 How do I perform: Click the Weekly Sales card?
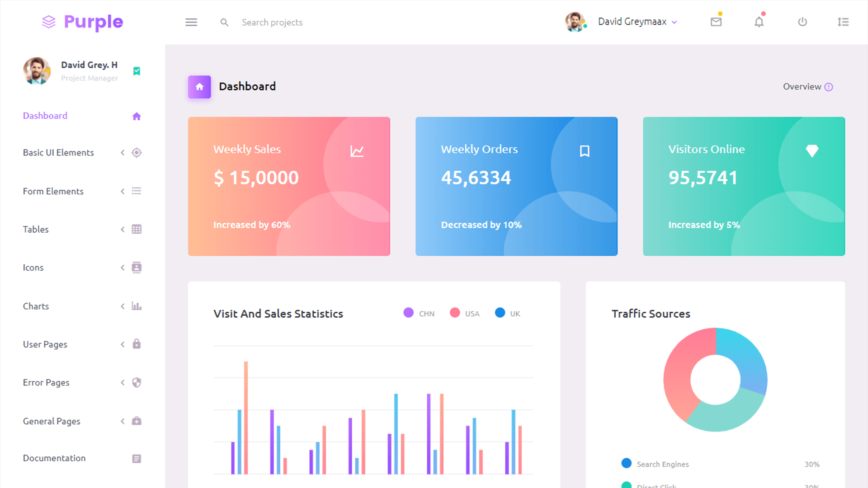289,186
